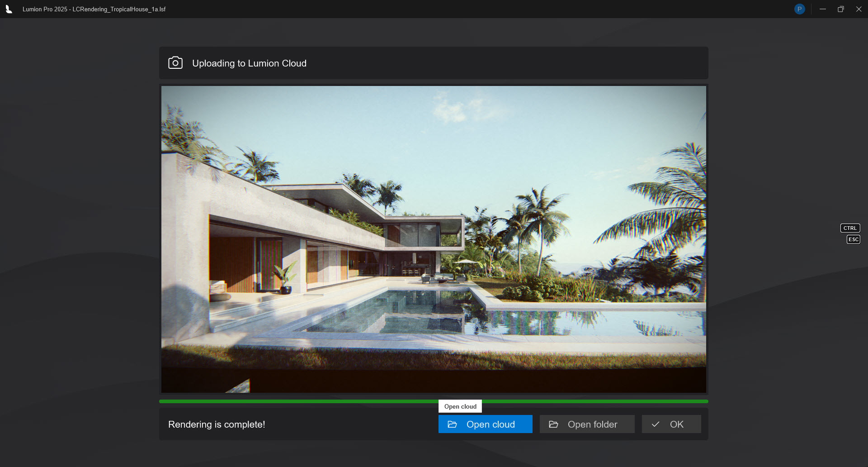Open the rendered image in Lumion Cloud
Screen dimensions: 868x467
tap(485, 424)
